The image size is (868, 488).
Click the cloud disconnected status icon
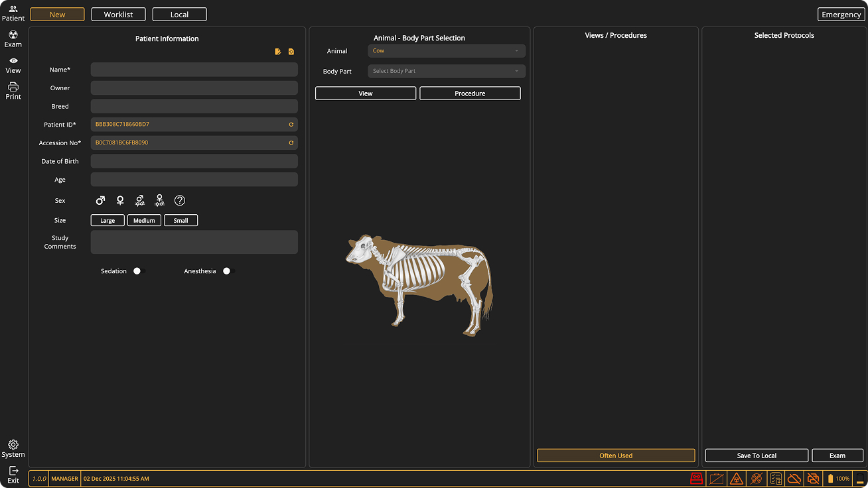(x=794, y=478)
